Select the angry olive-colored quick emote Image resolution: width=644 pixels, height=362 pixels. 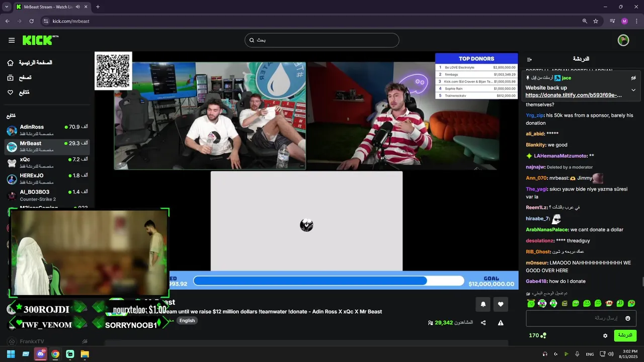tap(565, 303)
